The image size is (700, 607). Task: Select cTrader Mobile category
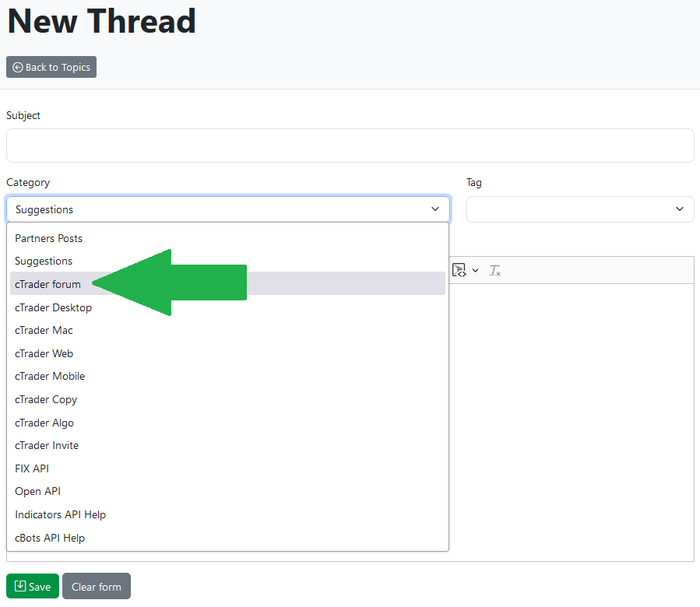pos(227,376)
